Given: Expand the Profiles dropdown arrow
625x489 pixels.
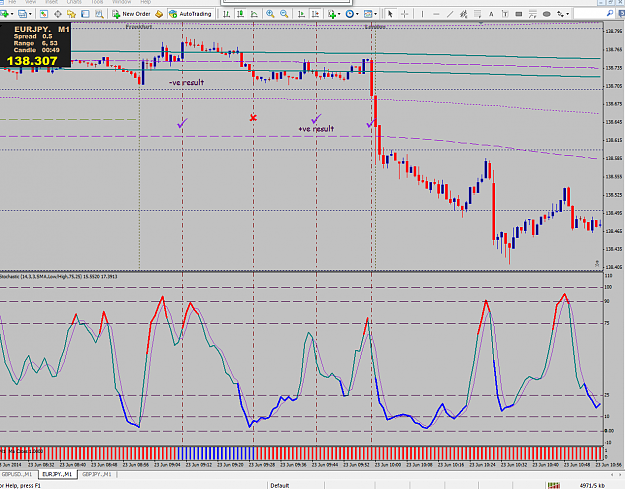Looking at the screenshot, I should tap(30, 14).
